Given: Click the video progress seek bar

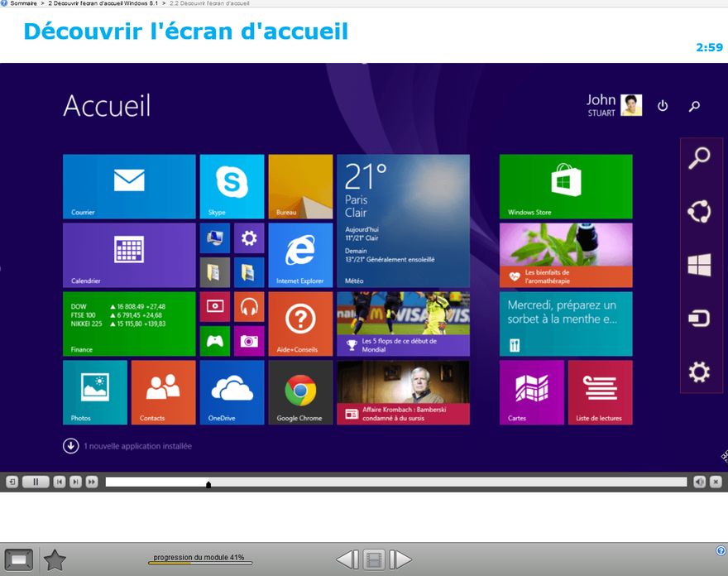Looking at the screenshot, I should 395,482.
